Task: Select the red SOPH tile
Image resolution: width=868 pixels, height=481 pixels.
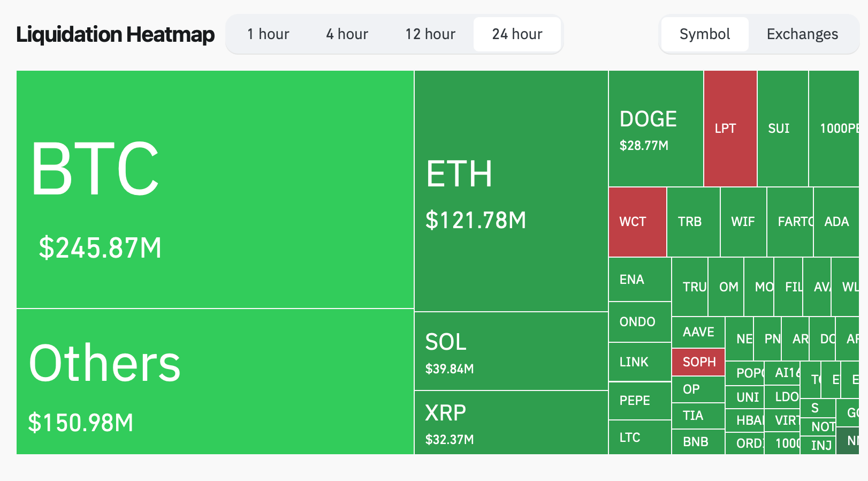Action: (697, 362)
